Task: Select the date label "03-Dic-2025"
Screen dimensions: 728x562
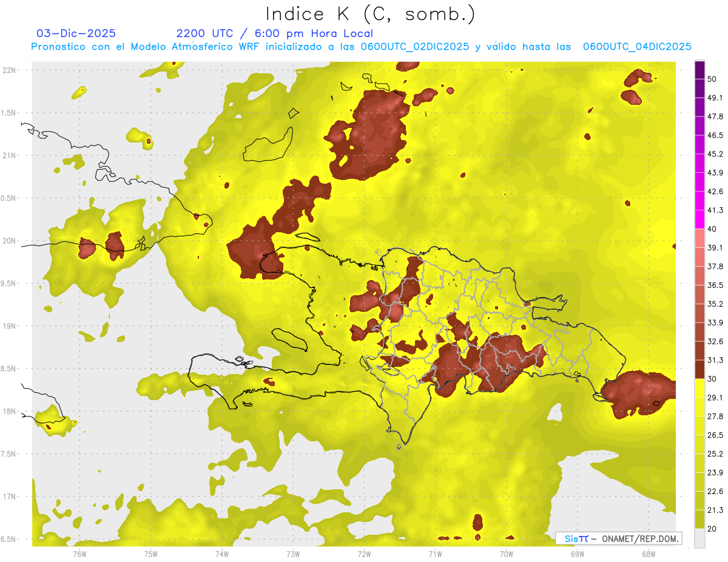Action: click(x=76, y=33)
